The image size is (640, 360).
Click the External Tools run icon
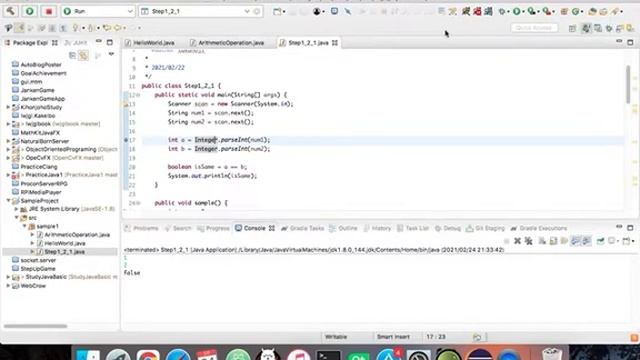click(x=547, y=11)
